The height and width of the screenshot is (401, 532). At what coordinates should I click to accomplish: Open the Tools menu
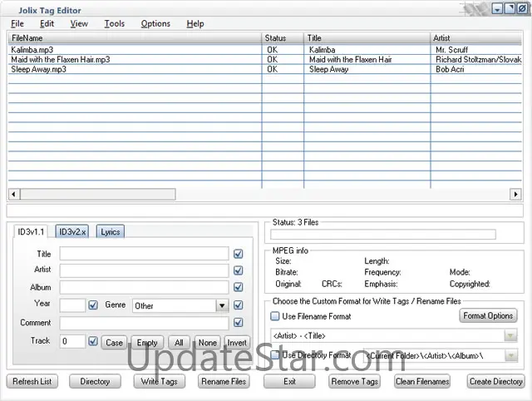(115, 23)
